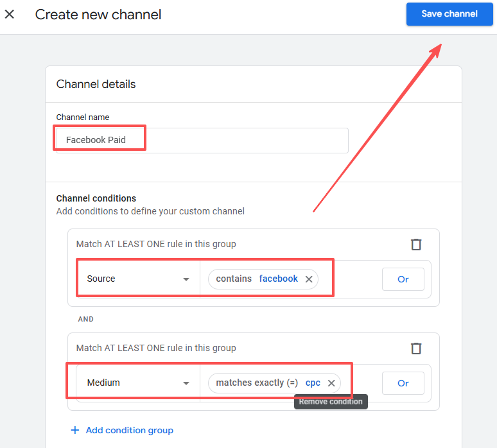
Task: Remove the 'matches exactly cpc' condition
Action: pyautogui.click(x=331, y=383)
